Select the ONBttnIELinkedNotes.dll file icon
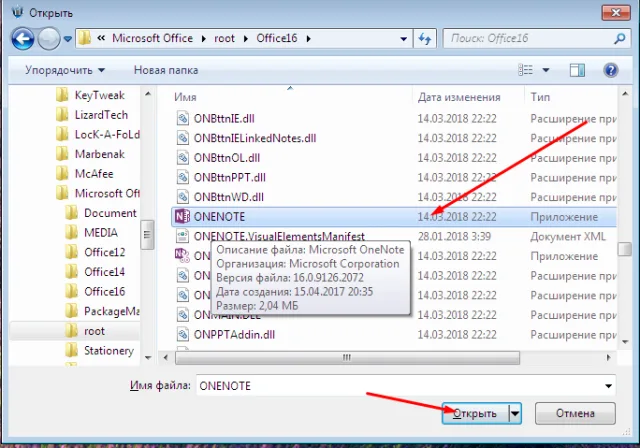 (182, 138)
